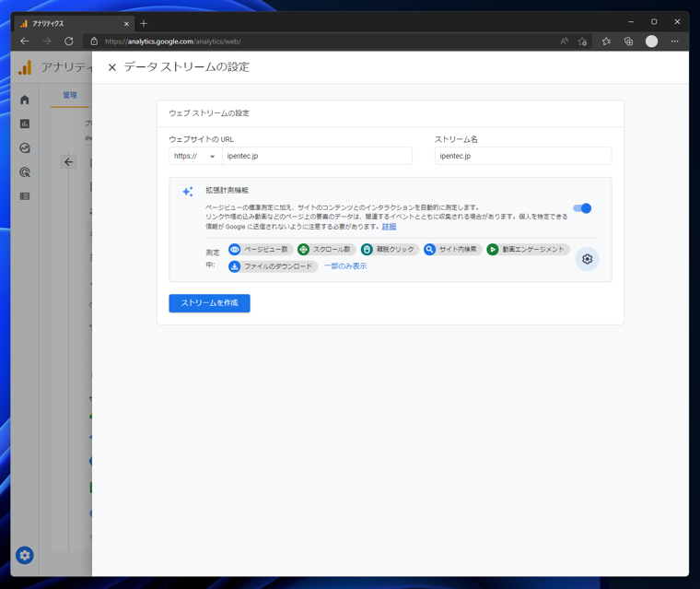The image size is (700, 589).
Task: Open the https:// protocol dropdown
Action: tap(195, 156)
